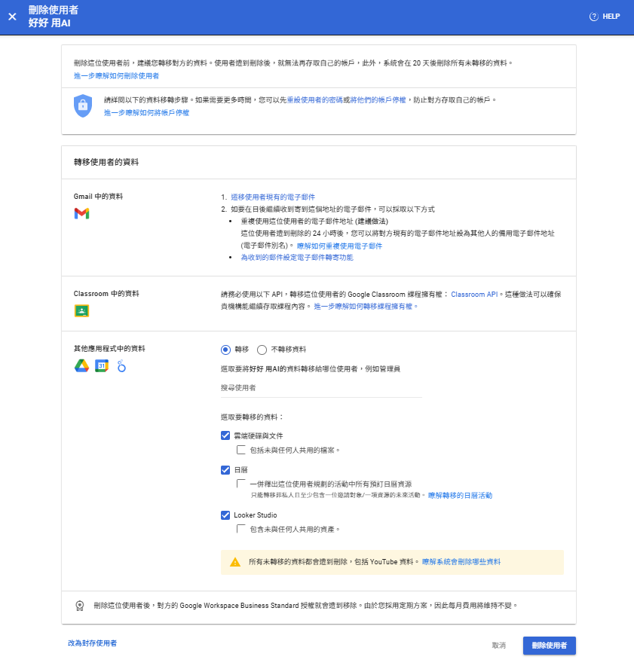Click the Google Drive icon
The image size is (634, 672).
(81, 366)
